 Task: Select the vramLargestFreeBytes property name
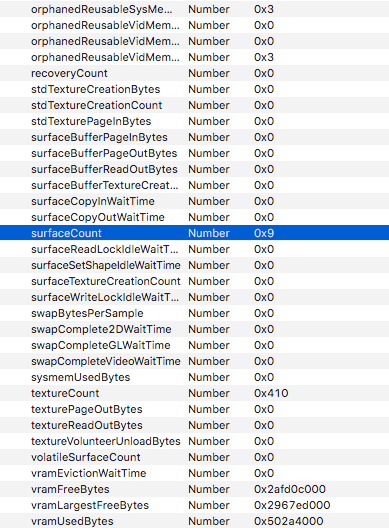[x=90, y=505]
